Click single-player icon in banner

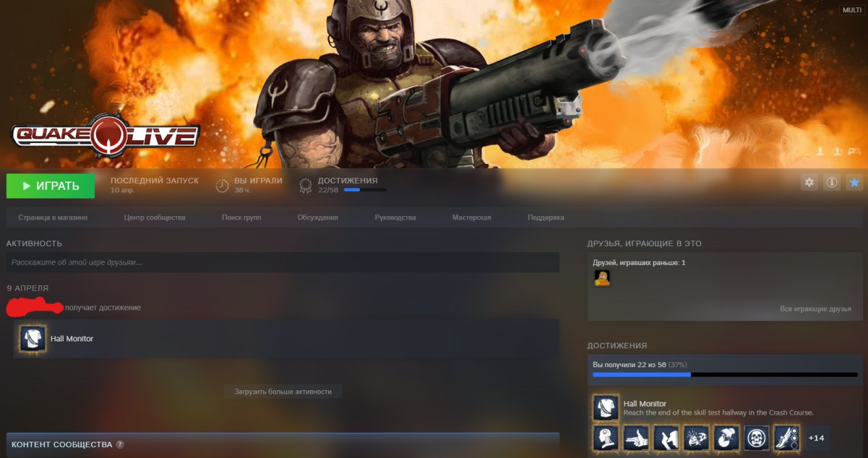820,151
